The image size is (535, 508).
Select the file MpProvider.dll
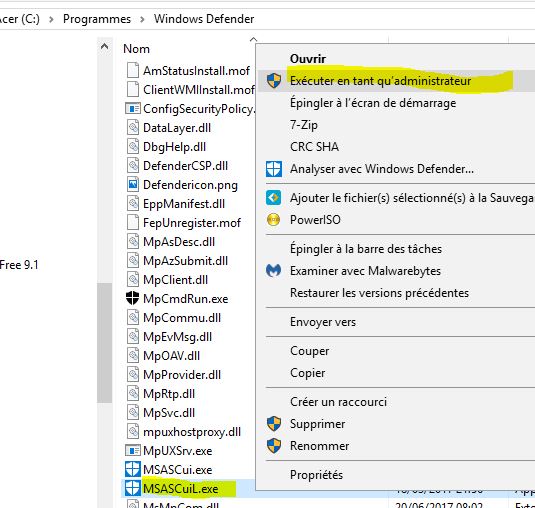182,375
